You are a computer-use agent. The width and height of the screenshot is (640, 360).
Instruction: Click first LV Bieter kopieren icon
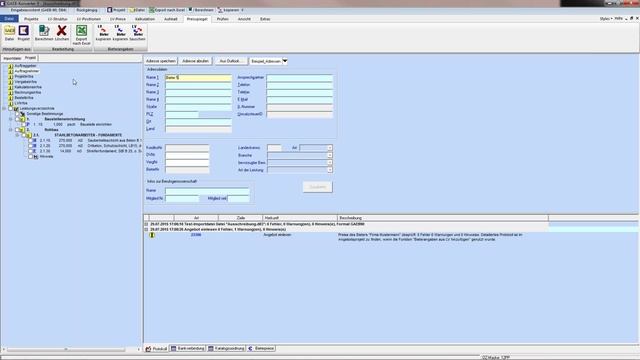click(x=103, y=33)
